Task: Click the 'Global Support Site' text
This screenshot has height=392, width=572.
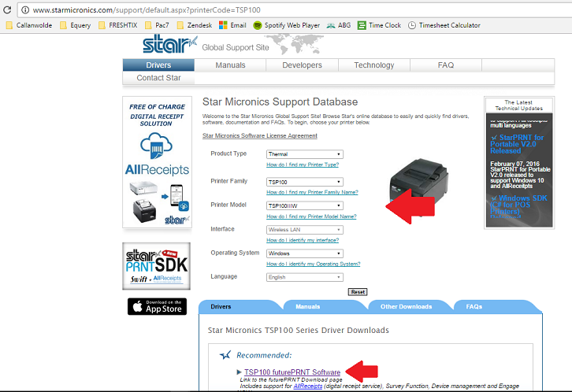Action: coord(236,47)
